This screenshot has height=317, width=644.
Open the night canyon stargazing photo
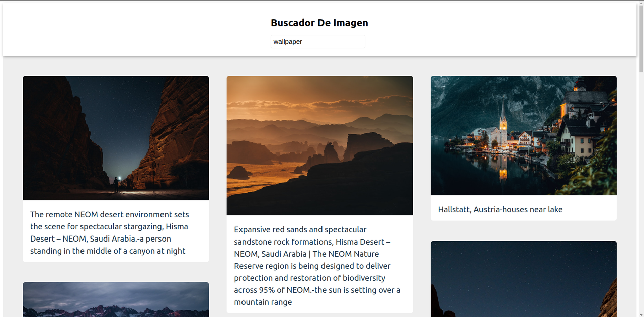pyautogui.click(x=116, y=138)
